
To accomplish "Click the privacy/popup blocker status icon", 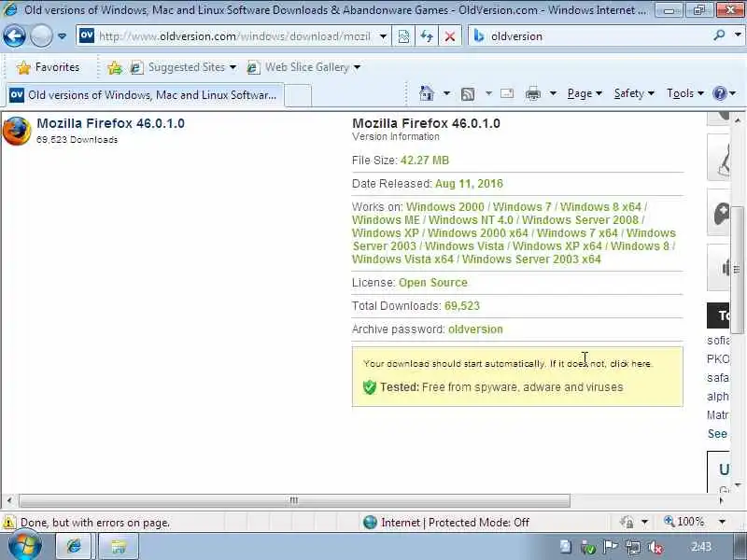I will point(627,522).
